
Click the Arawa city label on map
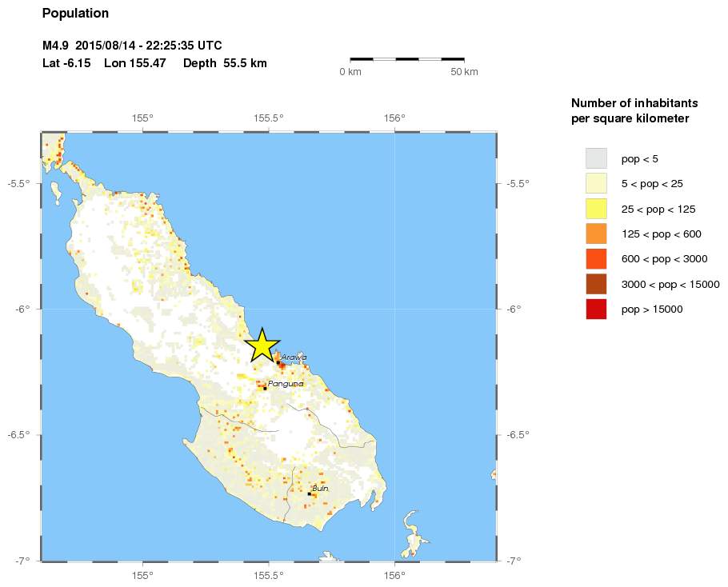[x=294, y=357]
